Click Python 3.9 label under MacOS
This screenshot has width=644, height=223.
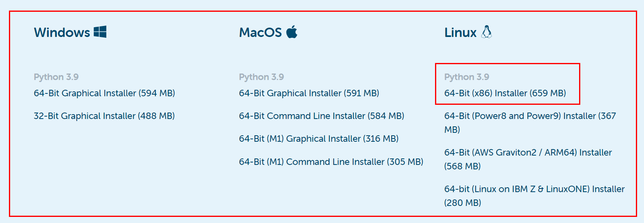point(261,77)
